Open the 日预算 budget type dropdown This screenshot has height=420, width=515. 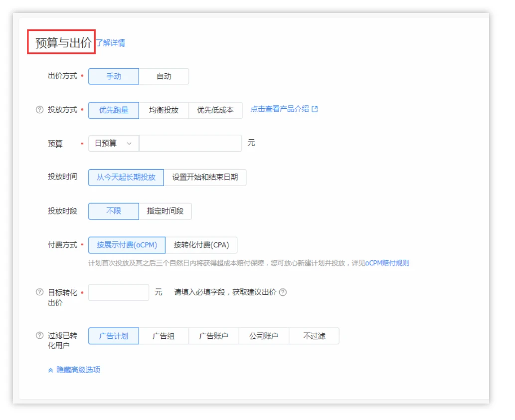click(x=113, y=143)
